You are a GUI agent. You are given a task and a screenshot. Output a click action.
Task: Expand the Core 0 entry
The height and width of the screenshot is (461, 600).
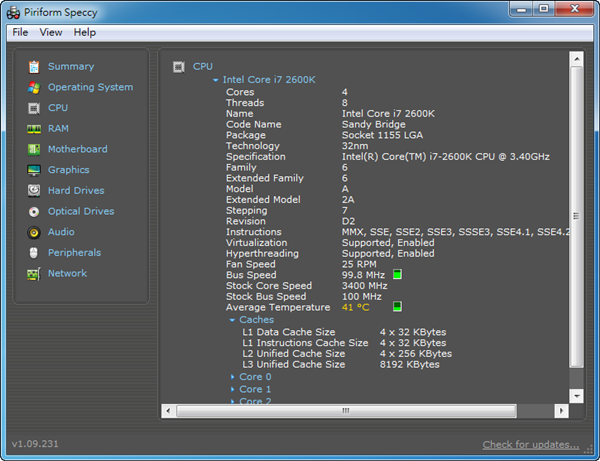click(x=232, y=377)
